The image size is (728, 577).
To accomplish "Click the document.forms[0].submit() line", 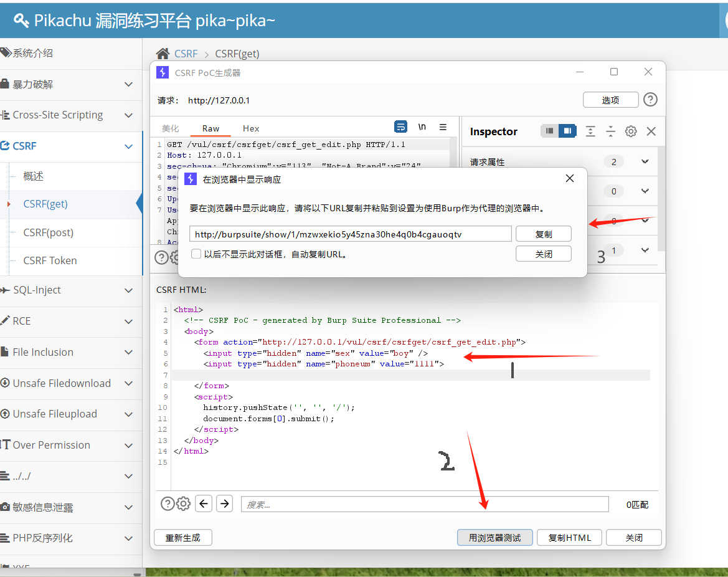I will pyautogui.click(x=269, y=419).
